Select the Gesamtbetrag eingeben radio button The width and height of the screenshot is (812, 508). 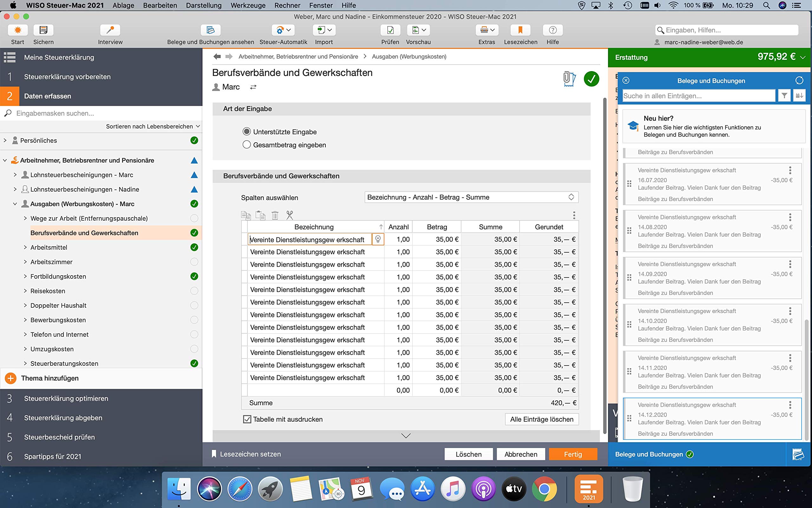pos(247,144)
